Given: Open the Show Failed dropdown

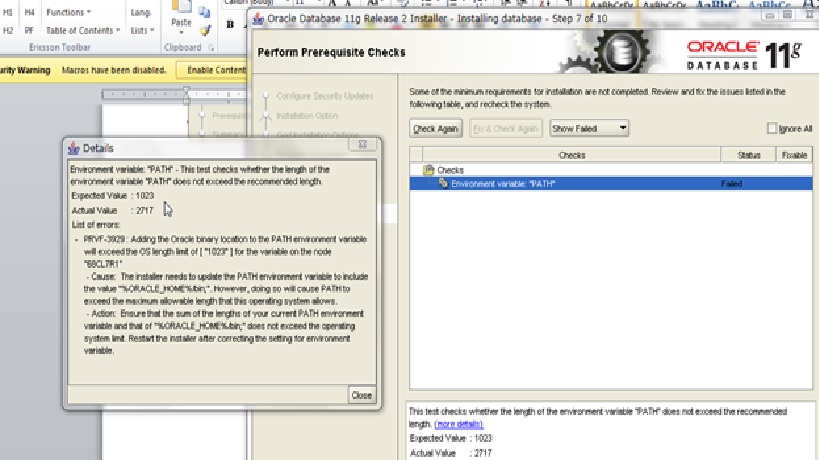Looking at the screenshot, I should pos(590,128).
